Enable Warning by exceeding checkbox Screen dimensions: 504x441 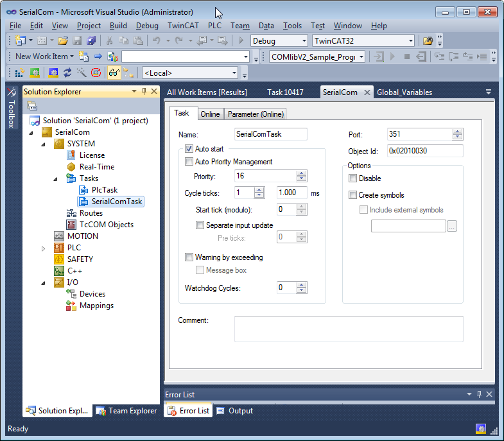[x=189, y=257]
